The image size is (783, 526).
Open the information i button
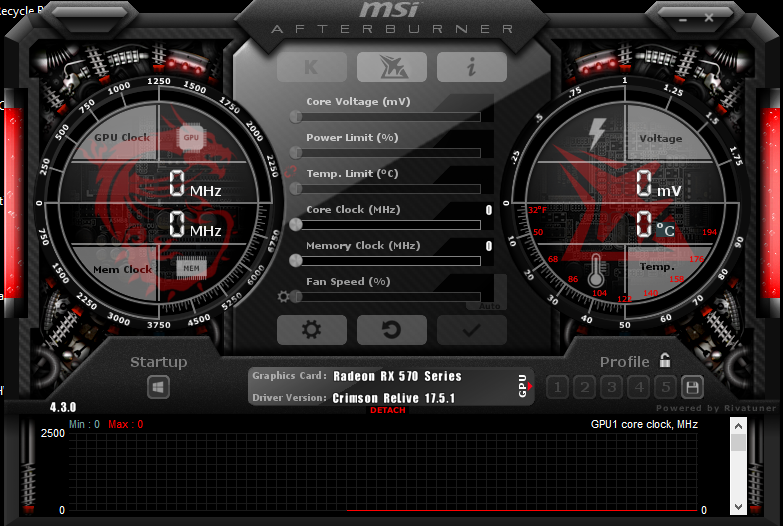tap(472, 67)
